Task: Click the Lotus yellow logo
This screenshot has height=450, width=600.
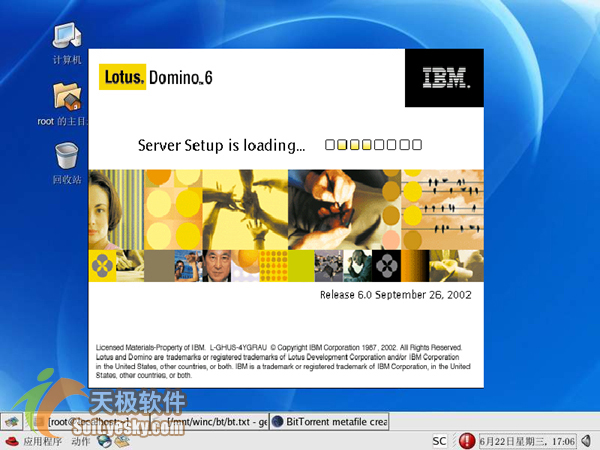Action: click(x=124, y=77)
